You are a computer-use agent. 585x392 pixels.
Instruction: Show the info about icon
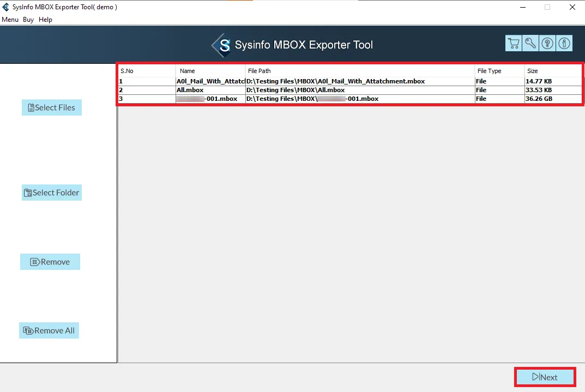pyautogui.click(x=564, y=43)
